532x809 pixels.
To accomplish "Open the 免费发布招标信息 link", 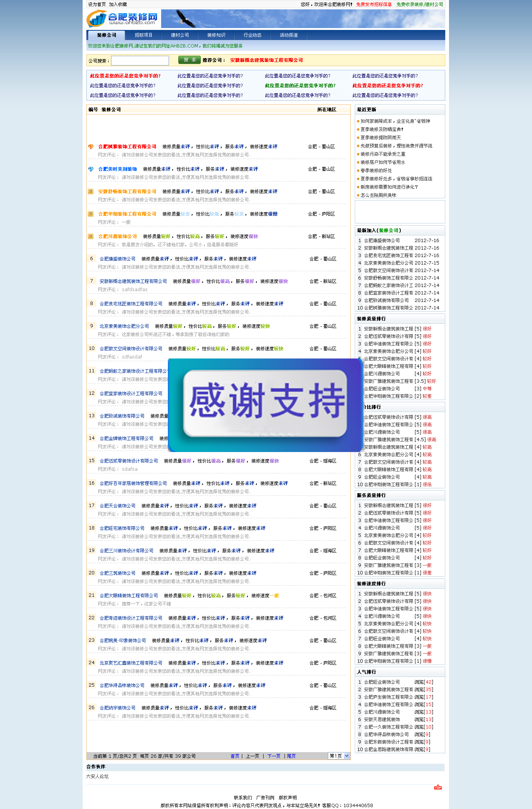I will (374, 4).
